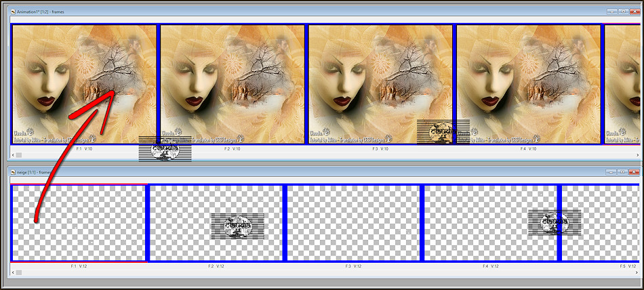Click the Animation1 window title bar icon
Screen dimensions: 644x290
pyautogui.click(x=13, y=12)
